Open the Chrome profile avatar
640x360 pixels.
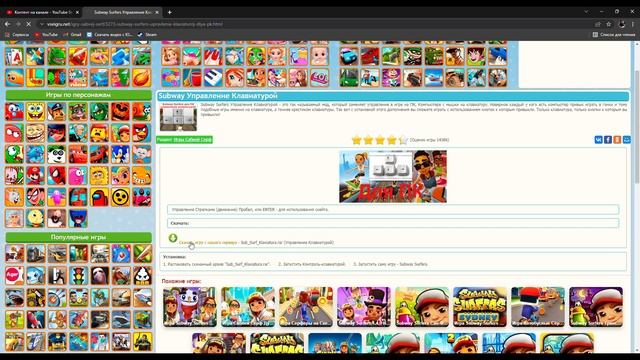[x=622, y=24]
